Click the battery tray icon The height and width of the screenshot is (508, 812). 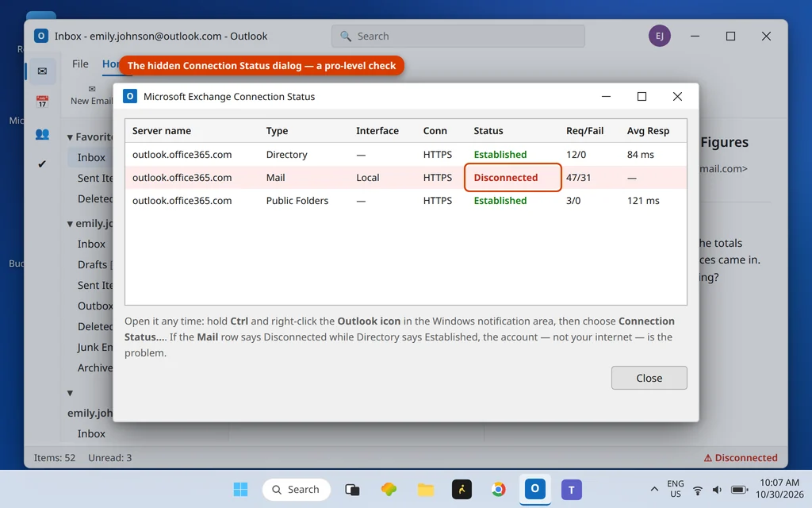coord(739,490)
